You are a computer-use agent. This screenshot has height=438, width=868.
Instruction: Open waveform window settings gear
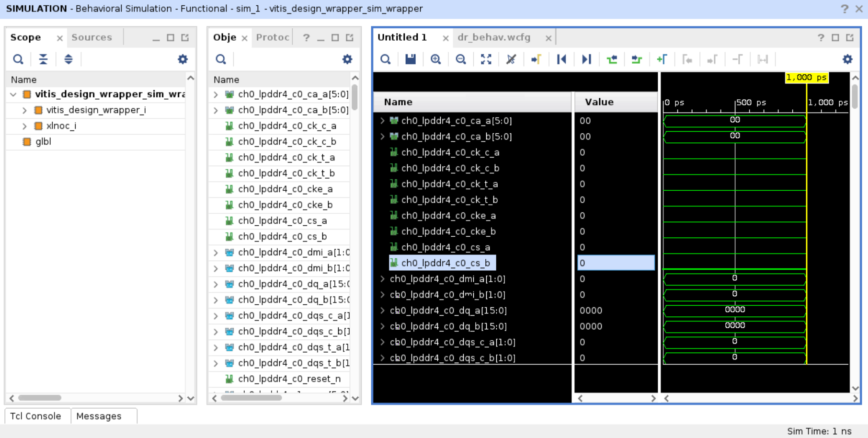pyautogui.click(x=847, y=59)
